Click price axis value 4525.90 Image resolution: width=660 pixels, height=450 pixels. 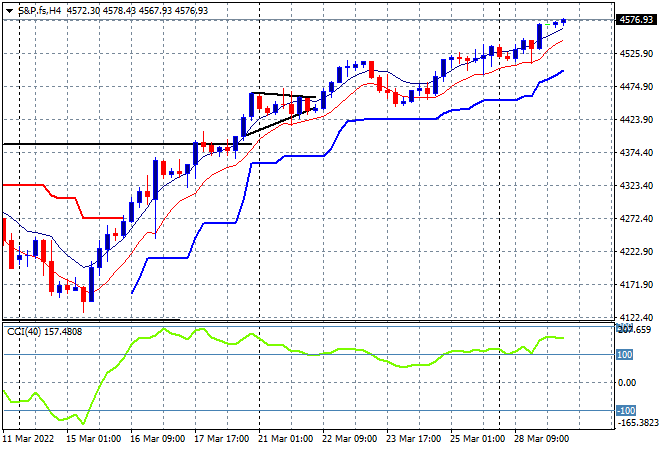[636, 53]
